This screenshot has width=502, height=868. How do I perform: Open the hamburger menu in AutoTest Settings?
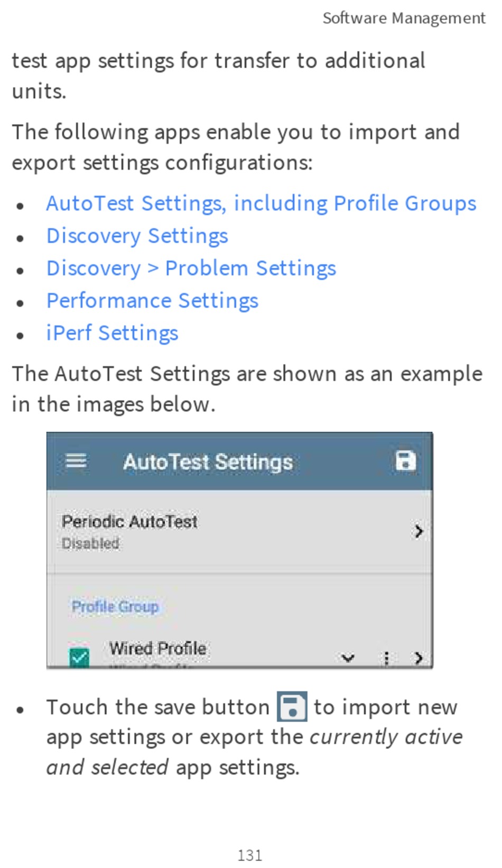[x=76, y=461]
